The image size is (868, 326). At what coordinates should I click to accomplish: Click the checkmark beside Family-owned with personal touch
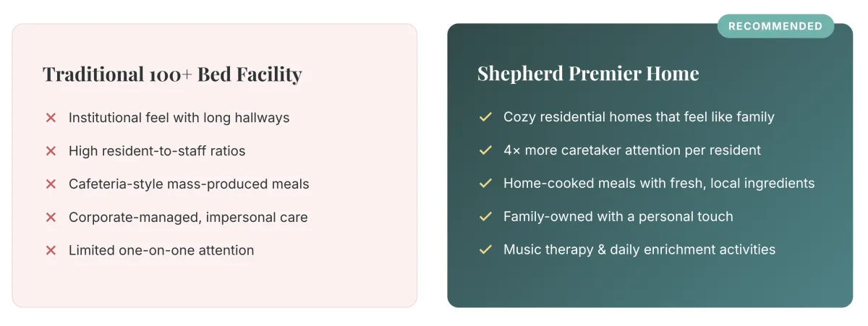coord(485,217)
